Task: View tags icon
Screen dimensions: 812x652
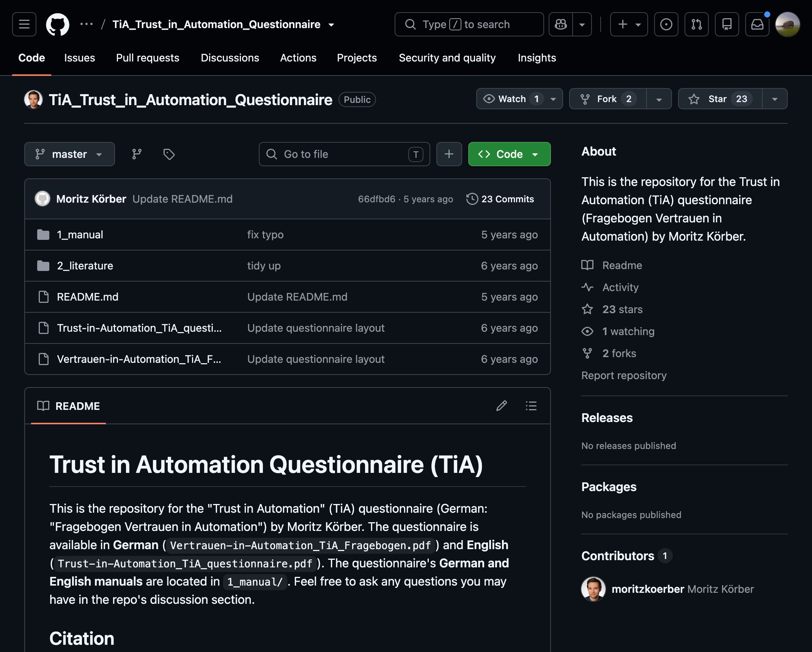Action: pyautogui.click(x=169, y=154)
